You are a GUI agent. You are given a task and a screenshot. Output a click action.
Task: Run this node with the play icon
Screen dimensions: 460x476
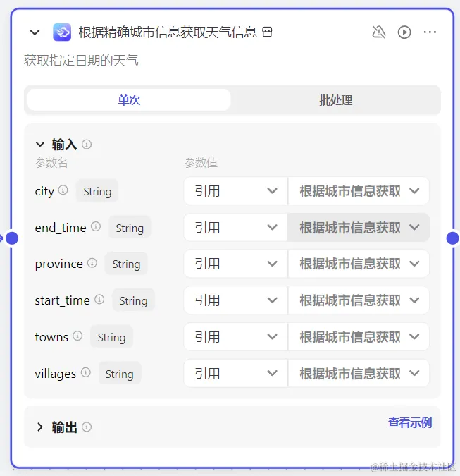[404, 32]
